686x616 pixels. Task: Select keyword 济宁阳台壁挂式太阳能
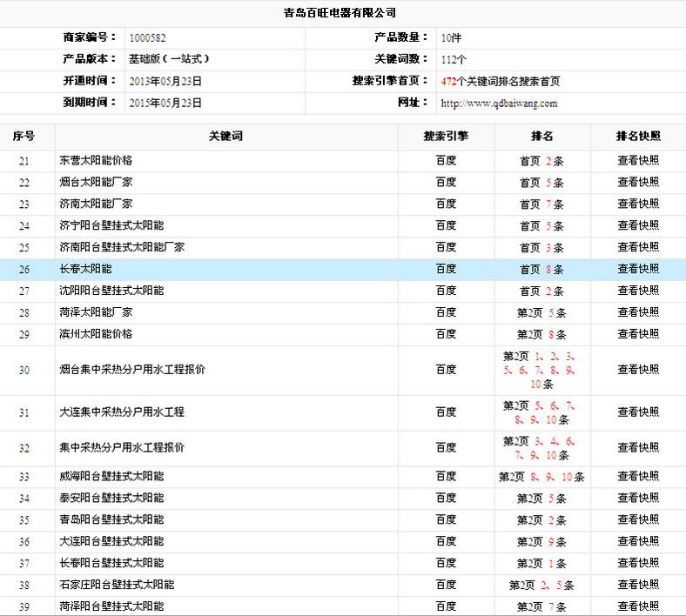111,225
